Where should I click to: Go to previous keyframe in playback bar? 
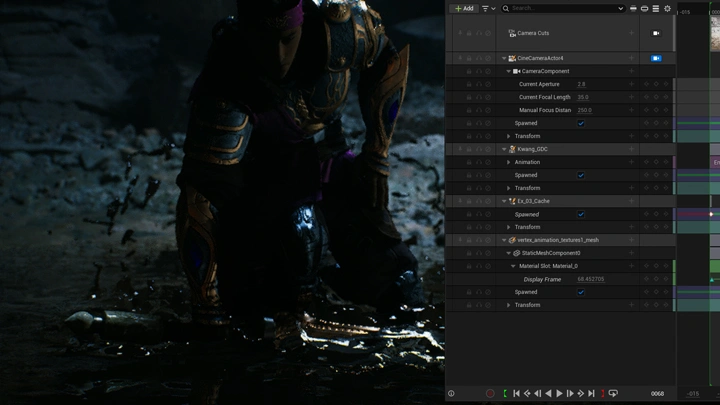(527, 394)
